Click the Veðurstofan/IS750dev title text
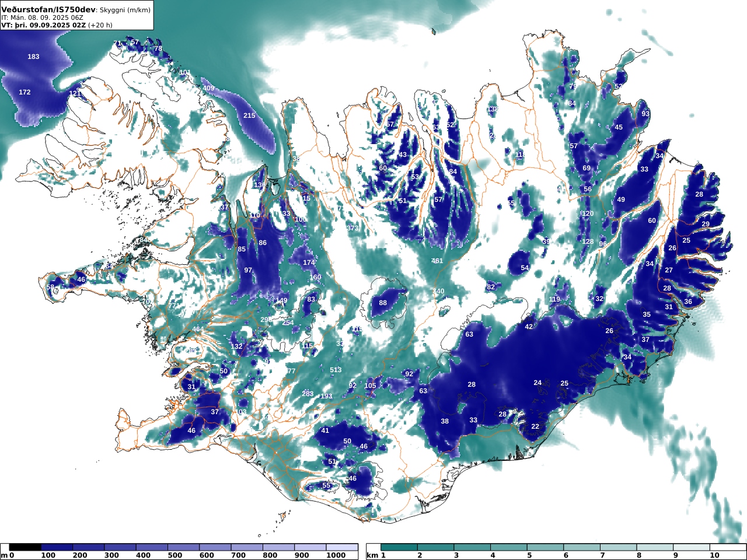747x560 pixels. [x=48, y=10]
